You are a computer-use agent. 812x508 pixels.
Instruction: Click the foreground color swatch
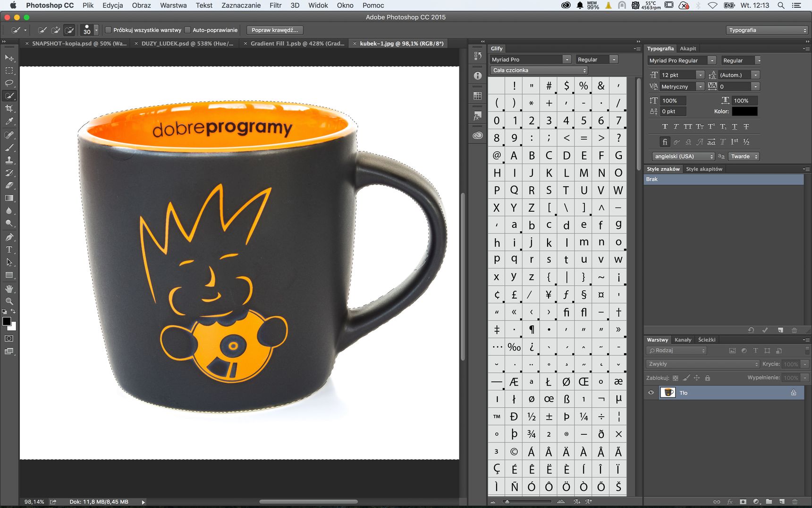coord(7,321)
